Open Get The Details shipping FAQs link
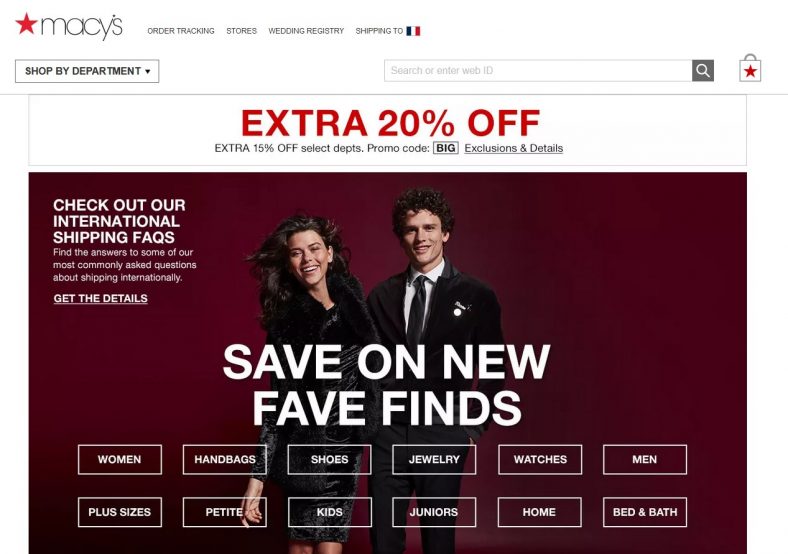 pyautogui.click(x=101, y=299)
